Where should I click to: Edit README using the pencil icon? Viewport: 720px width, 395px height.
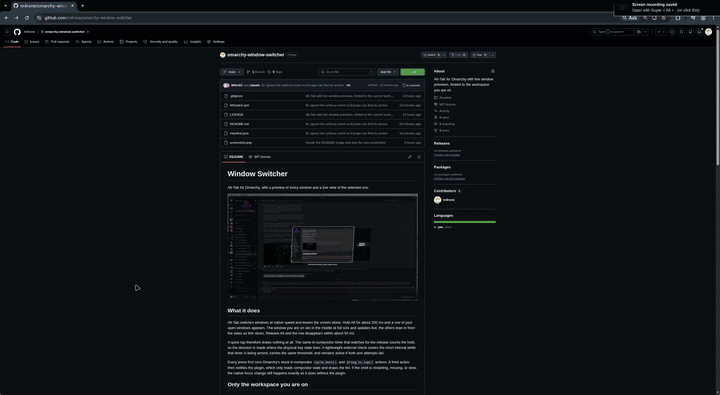(410, 157)
